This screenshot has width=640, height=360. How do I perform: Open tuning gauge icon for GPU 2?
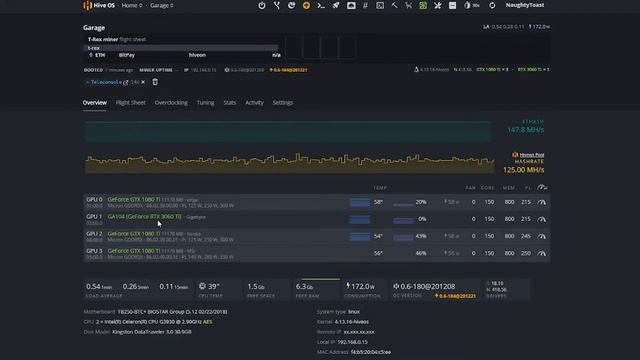(542, 236)
